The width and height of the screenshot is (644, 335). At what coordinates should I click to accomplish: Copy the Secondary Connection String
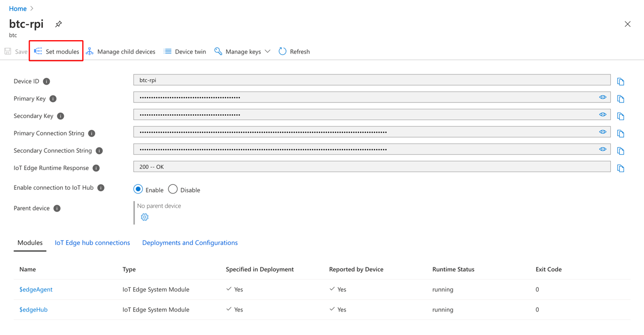620,151
